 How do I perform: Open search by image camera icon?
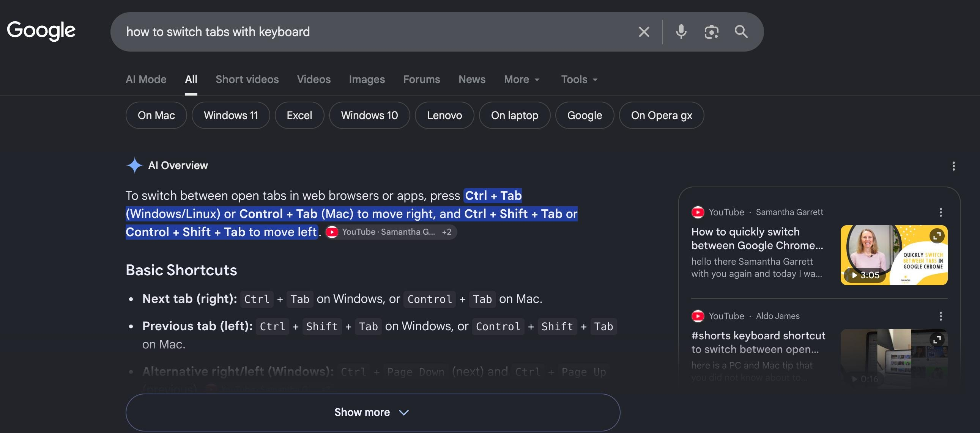click(711, 32)
